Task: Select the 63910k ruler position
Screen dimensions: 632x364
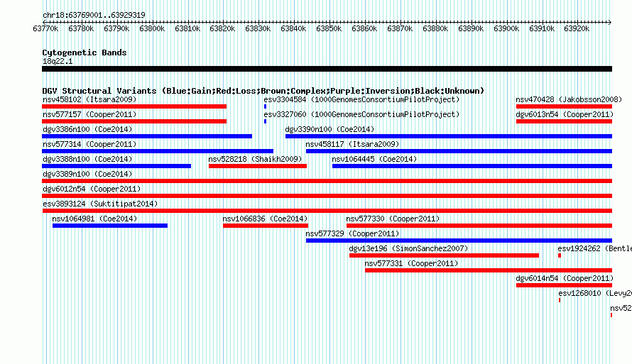Action: pos(541,28)
